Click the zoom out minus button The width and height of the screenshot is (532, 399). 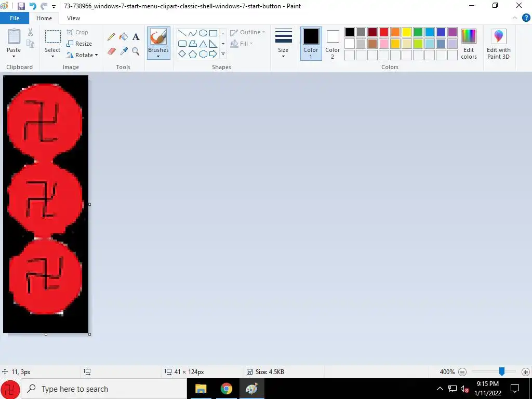462,372
